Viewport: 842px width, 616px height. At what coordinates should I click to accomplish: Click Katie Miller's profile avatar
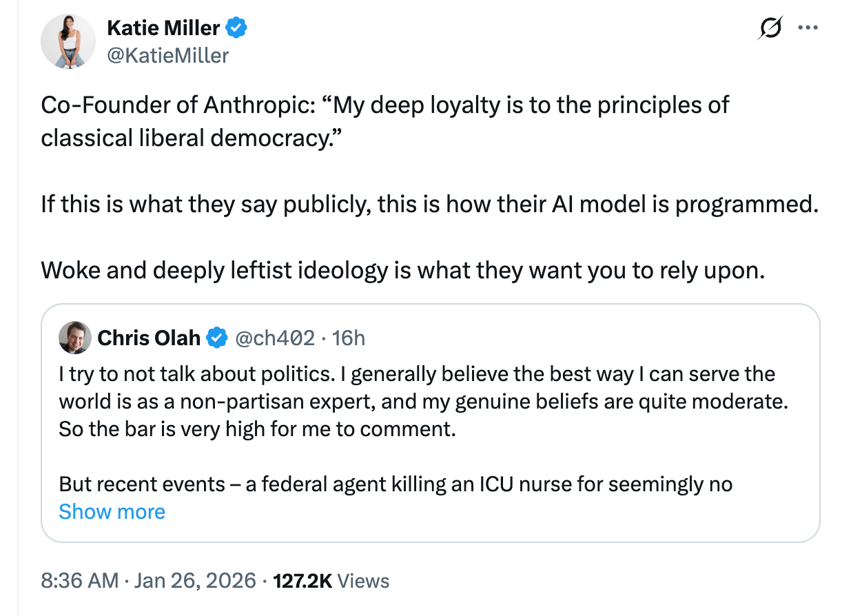[68, 41]
